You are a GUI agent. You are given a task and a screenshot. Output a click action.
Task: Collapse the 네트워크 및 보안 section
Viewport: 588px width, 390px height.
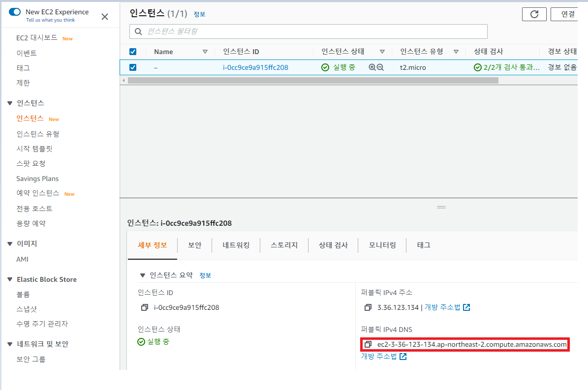tap(10, 344)
